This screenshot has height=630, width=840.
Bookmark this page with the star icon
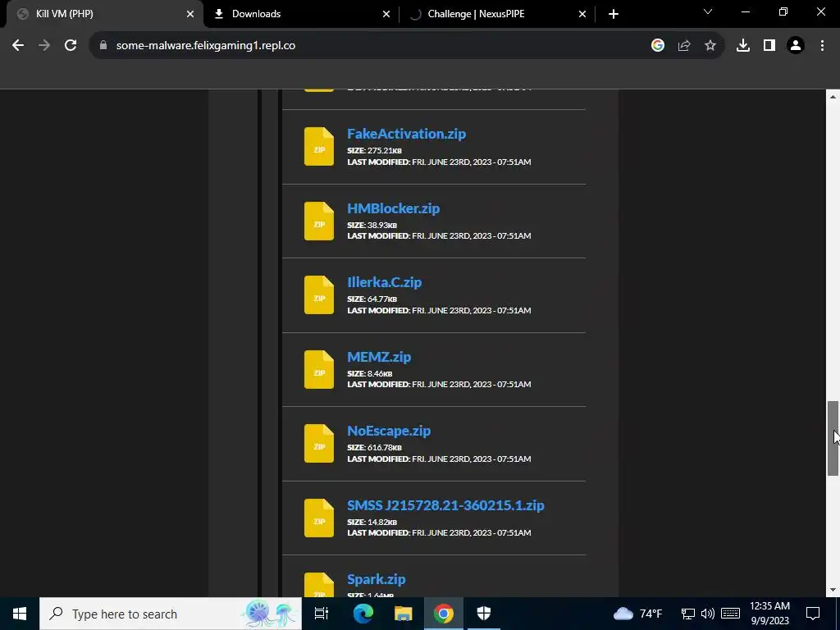710,46
